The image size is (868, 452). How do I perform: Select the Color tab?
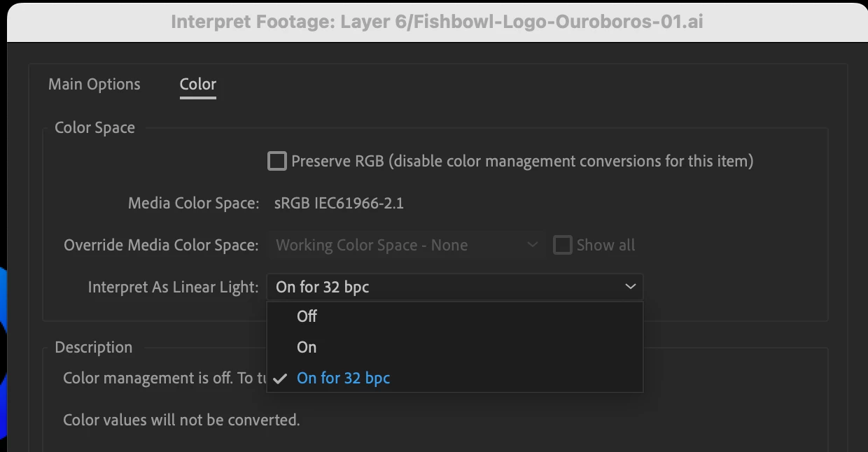point(197,85)
